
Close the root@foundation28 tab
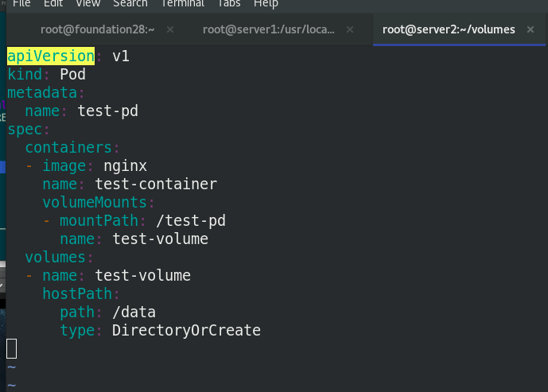(170, 29)
